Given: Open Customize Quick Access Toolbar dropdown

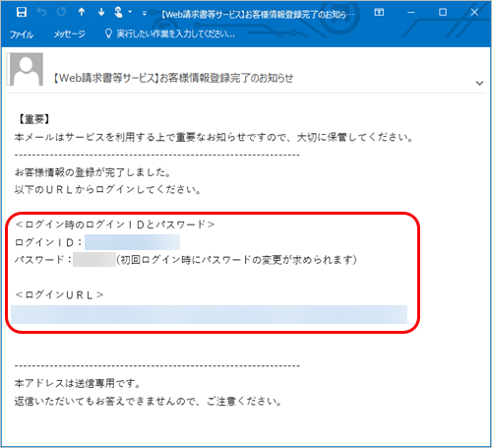Looking at the screenshot, I should coord(144,14).
